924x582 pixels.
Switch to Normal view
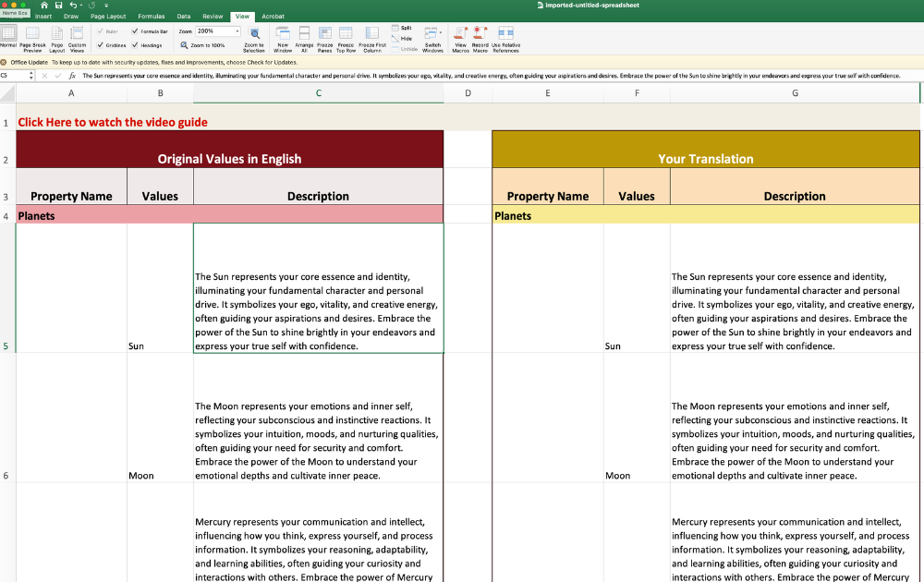[9, 40]
